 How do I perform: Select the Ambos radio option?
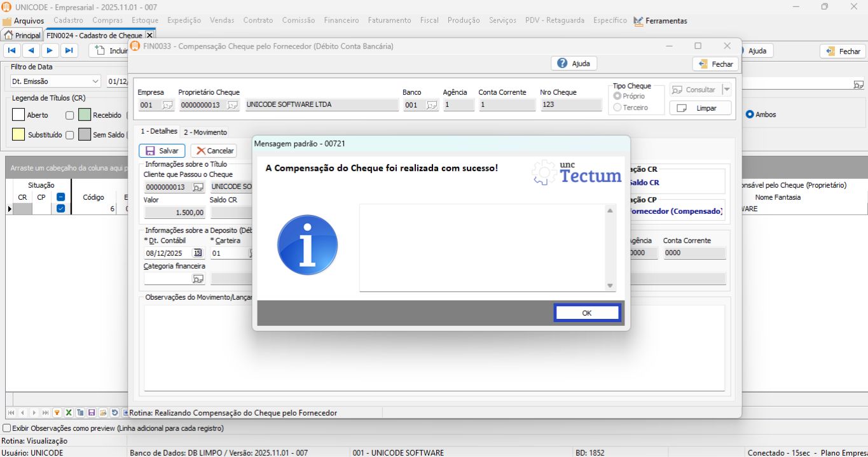[x=750, y=115]
